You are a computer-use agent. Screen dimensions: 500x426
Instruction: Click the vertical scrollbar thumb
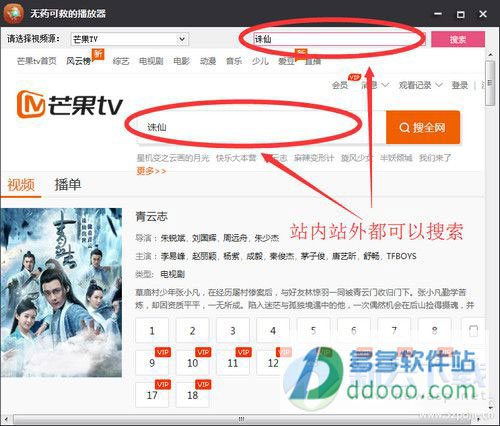point(490,83)
